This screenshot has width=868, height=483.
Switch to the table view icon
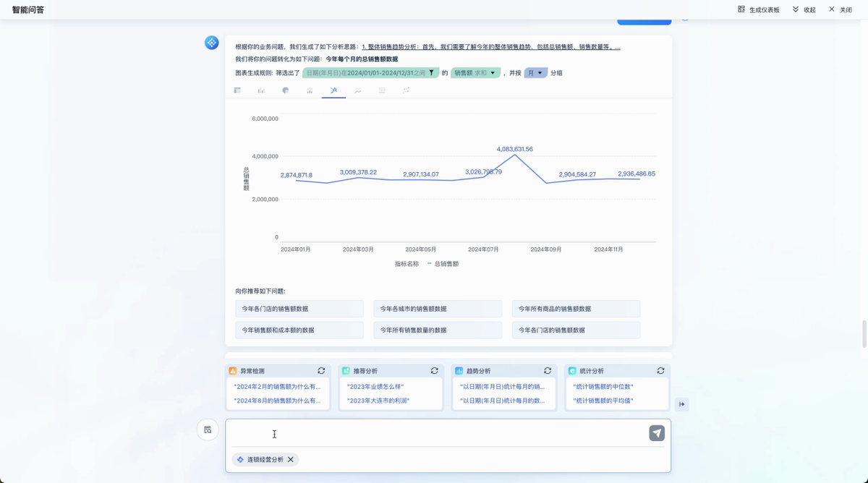coord(237,90)
